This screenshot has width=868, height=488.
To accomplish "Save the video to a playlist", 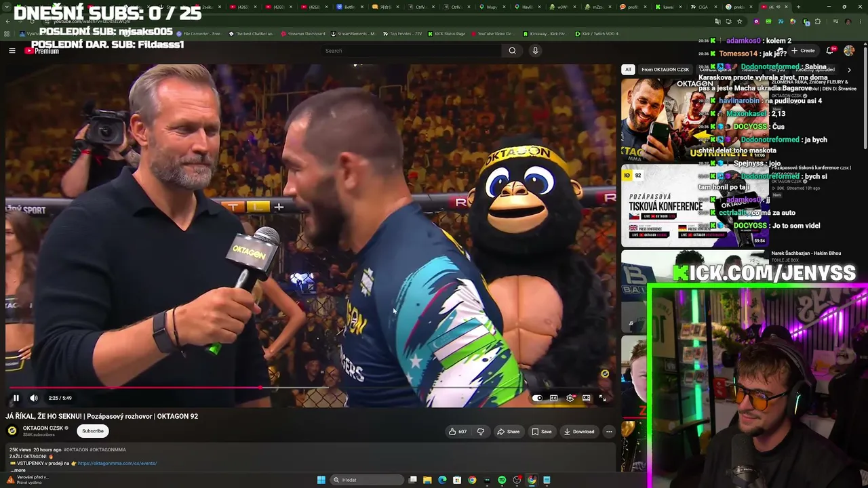I will pyautogui.click(x=541, y=432).
